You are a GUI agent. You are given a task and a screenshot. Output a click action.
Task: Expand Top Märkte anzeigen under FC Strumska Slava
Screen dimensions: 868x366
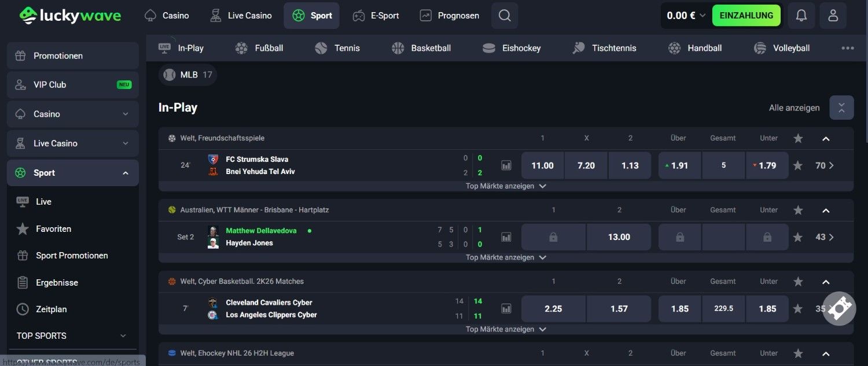point(506,186)
